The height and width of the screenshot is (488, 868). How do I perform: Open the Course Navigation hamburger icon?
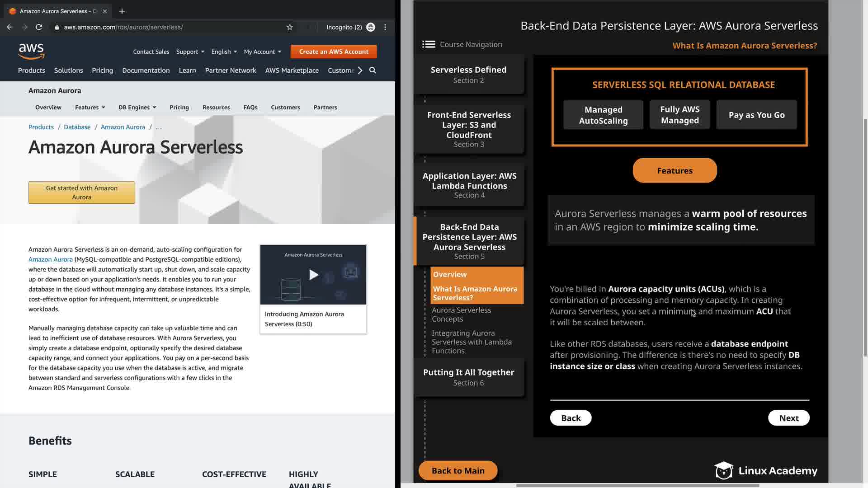click(429, 44)
